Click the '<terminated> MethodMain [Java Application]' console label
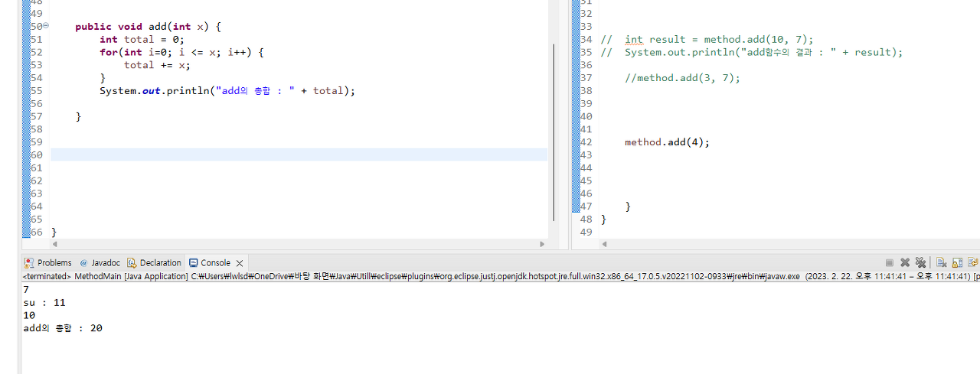The width and height of the screenshot is (980, 374). tap(105, 276)
